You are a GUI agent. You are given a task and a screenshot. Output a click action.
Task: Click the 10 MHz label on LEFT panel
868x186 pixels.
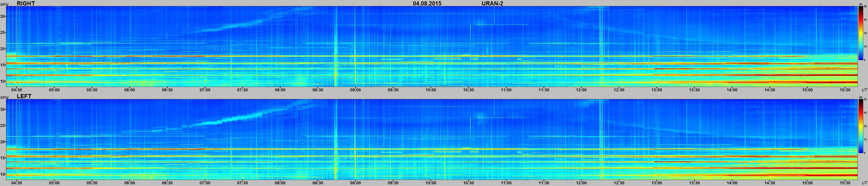(x=3, y=174)
